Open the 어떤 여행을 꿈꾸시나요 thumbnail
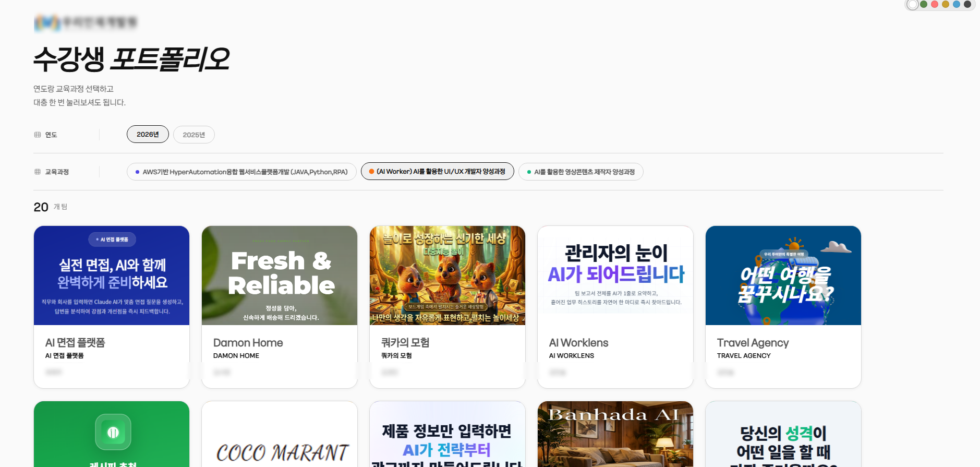 pyautogui.click(x=783, y=276)
